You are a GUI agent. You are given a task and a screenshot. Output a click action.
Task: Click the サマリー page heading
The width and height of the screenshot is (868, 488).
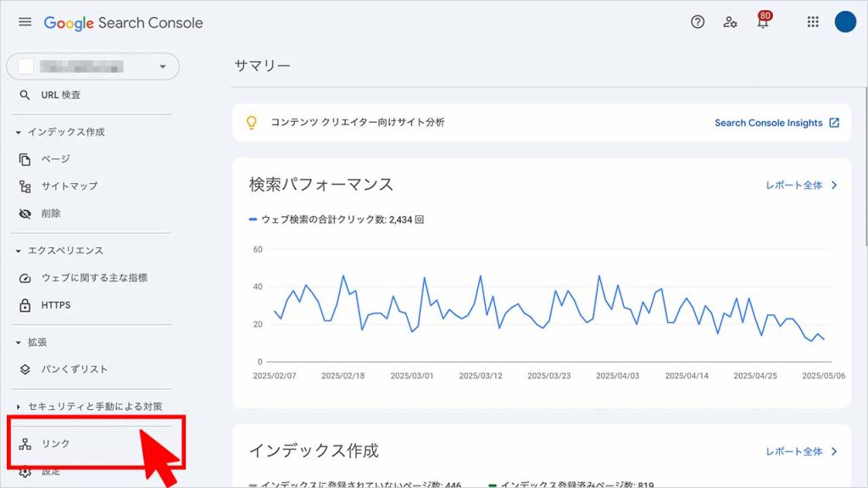[263, 66]
